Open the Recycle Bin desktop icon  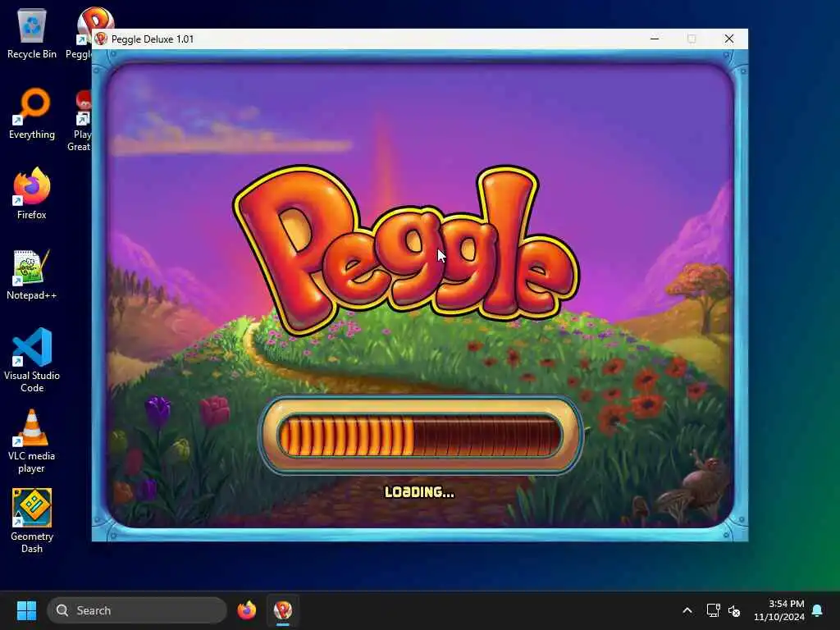click(32, 33)
